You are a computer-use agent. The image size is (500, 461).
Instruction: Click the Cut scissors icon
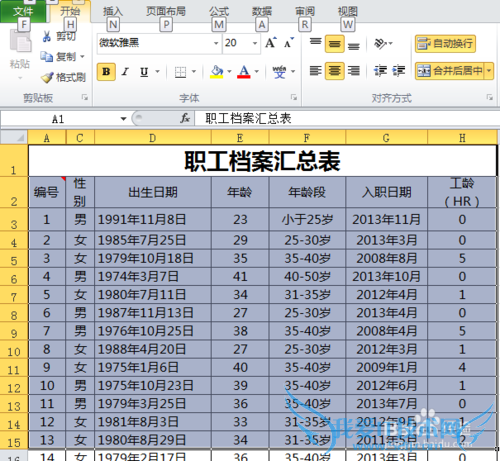(47, 36)
